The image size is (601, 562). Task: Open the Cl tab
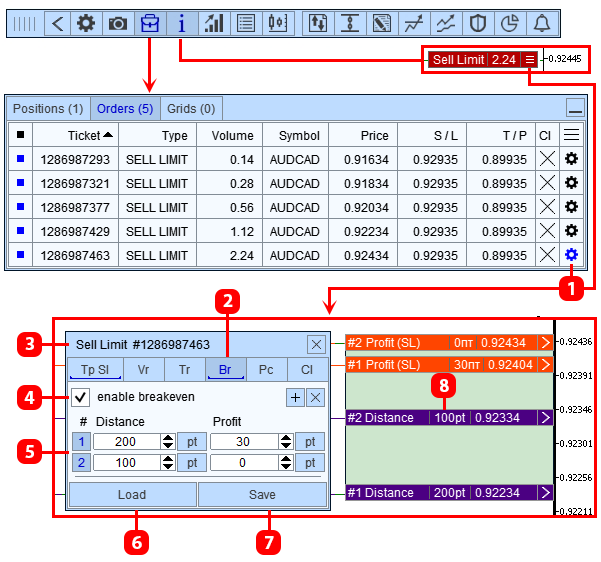[x=307, y=370]
